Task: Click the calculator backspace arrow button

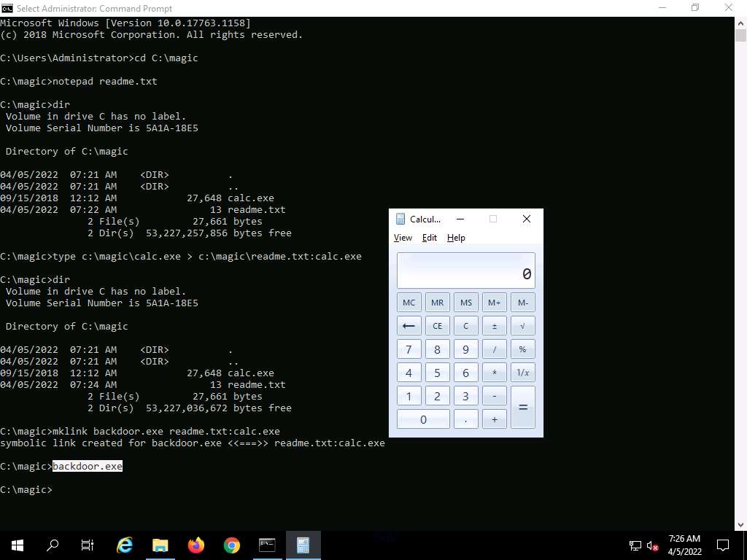Action: (x=409, y=326)
